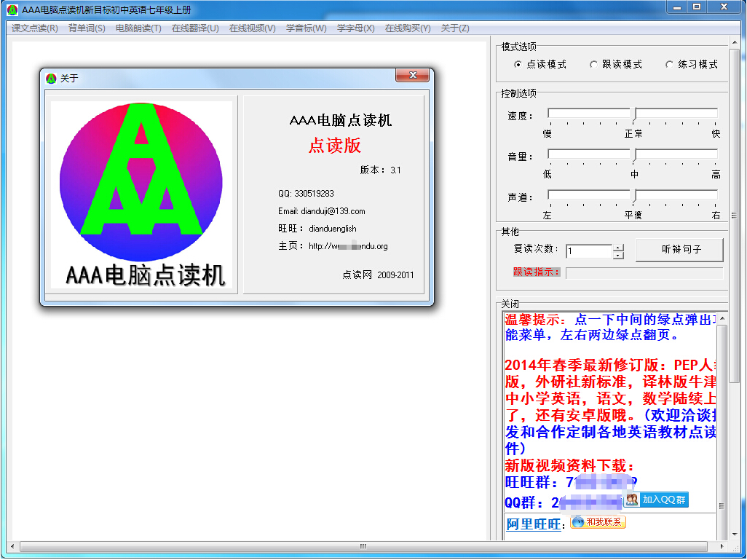747x560 pixels.
Task: Click the 加入QQ群 button
Action: pos(657,500)
